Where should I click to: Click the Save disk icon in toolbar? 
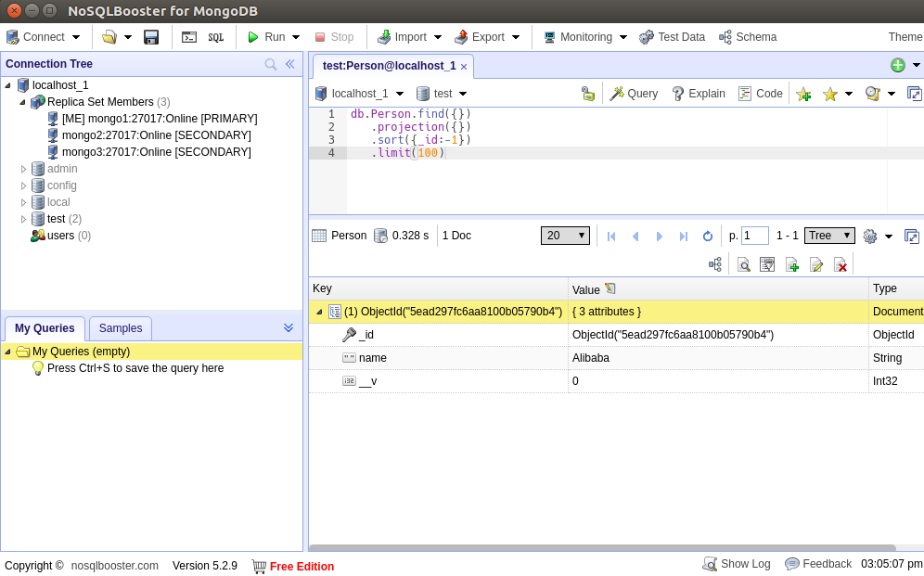click(x=151, y=37)
